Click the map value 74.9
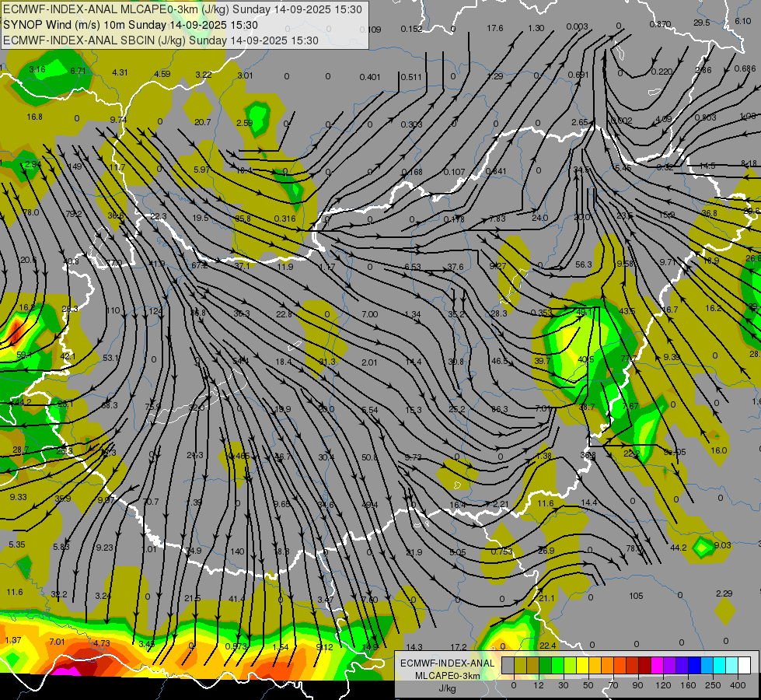The width and height of the screenshot is (761, 700). point(194,551)
